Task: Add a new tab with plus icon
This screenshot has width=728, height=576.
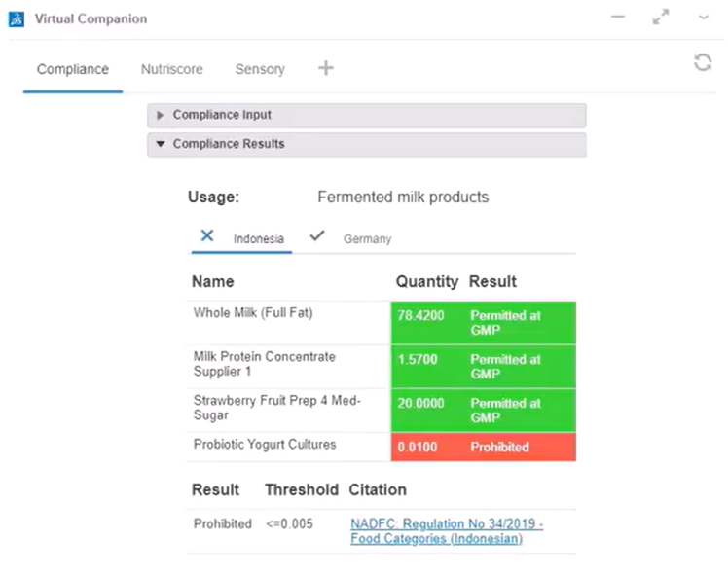Action: pyautogui.click(x=326, y=68)
